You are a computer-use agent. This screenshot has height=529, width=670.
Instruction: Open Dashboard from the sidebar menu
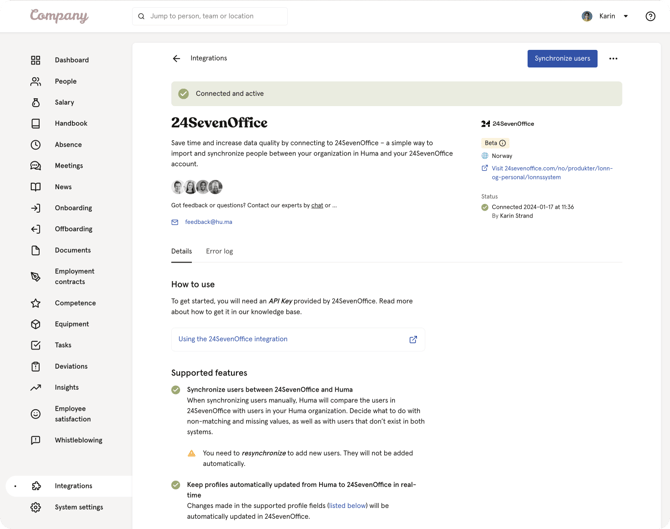click(72, 60)
